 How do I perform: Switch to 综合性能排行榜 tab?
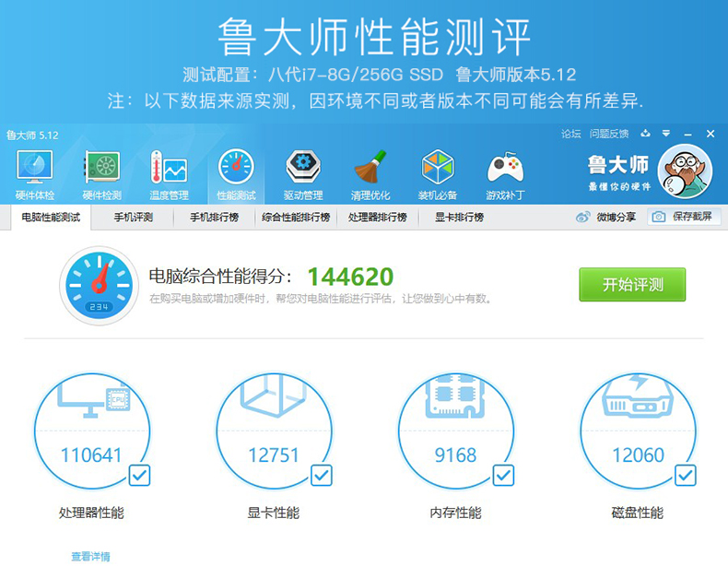pos(296,218)
